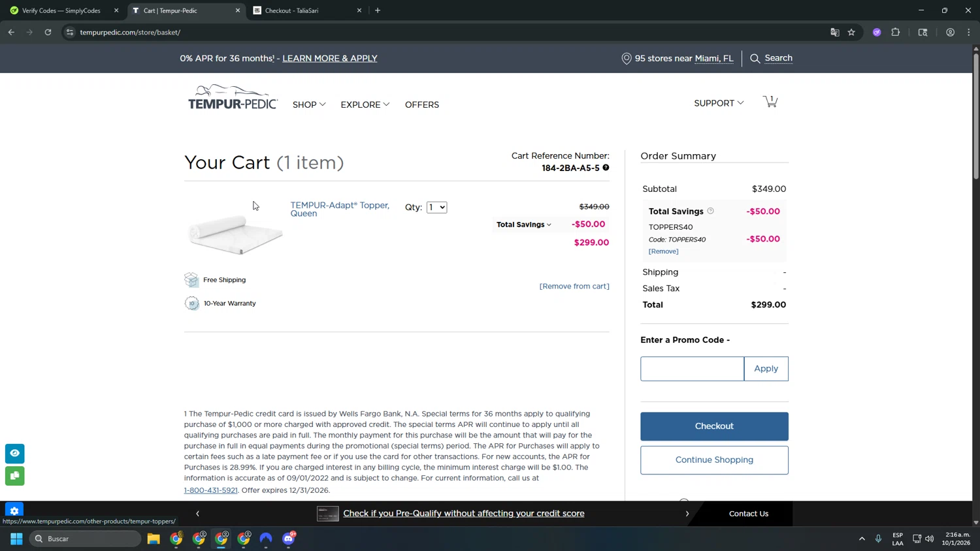
Task: Close the Verify Codes tab
Action: coord(116,10)
